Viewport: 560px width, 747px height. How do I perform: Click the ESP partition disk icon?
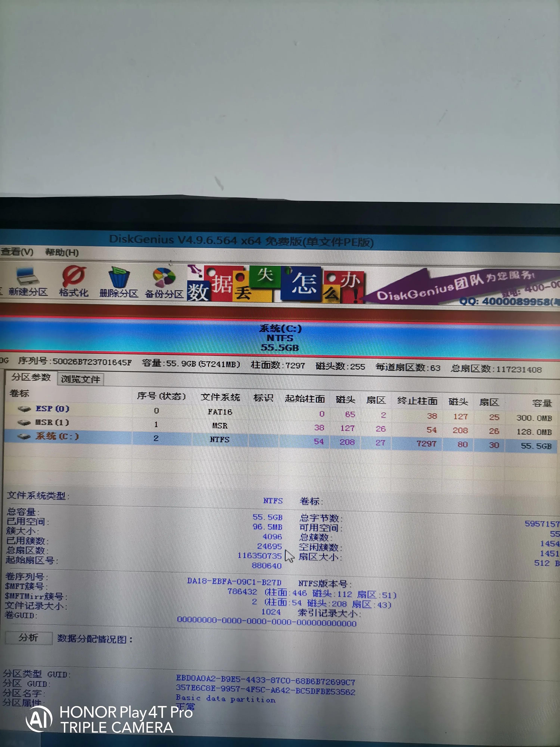tap(24, 409)
